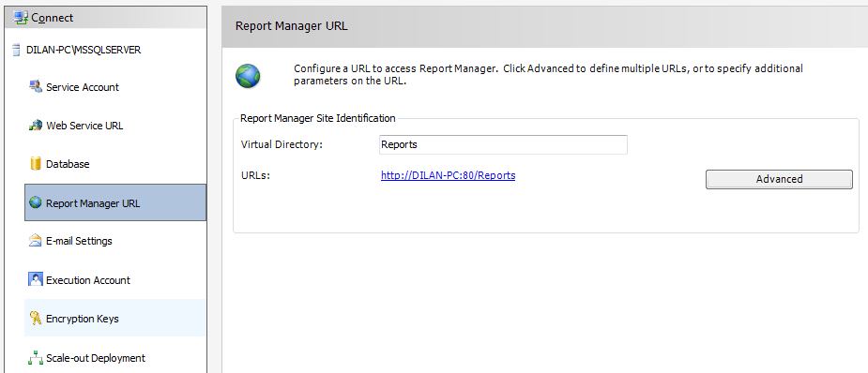Image resolution: width=868 pixels, height=373 pixels.
Task: Click the Database cylinder icon
Action: point(36,164)
